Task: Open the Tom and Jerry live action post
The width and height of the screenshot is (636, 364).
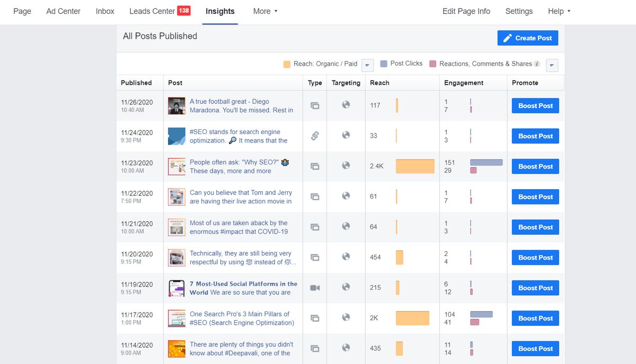Action: pyautogui.click(x=241, y=197)
